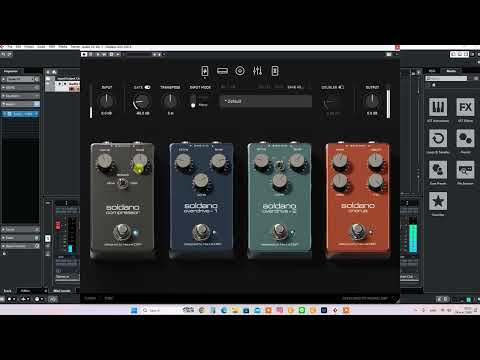Flip the Compressor pedal's center mode switch
Image resolution: width=480 pixels, height=360 pixels.
click(123, 183)
